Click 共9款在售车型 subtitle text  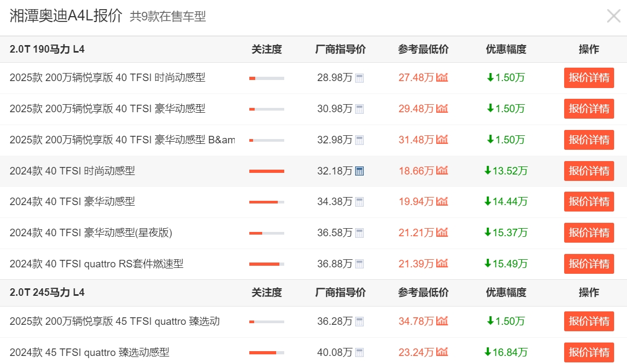point(168,17)
